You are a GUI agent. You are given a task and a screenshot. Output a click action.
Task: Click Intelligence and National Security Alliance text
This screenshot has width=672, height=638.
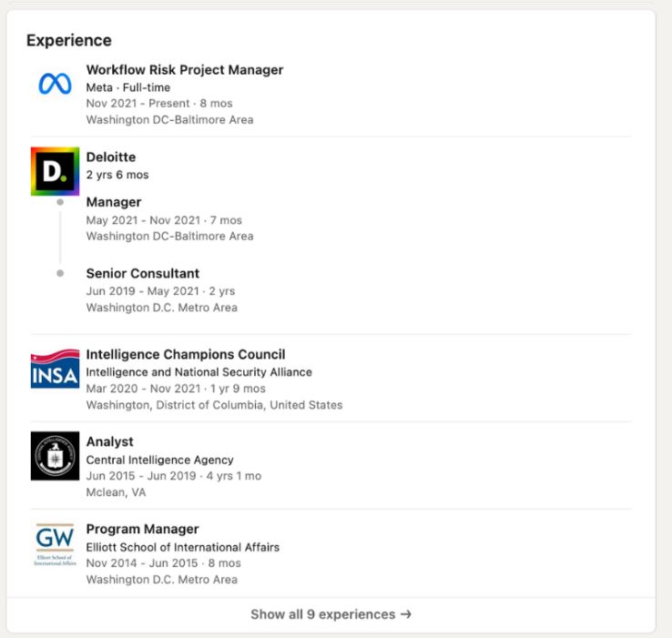199,372
